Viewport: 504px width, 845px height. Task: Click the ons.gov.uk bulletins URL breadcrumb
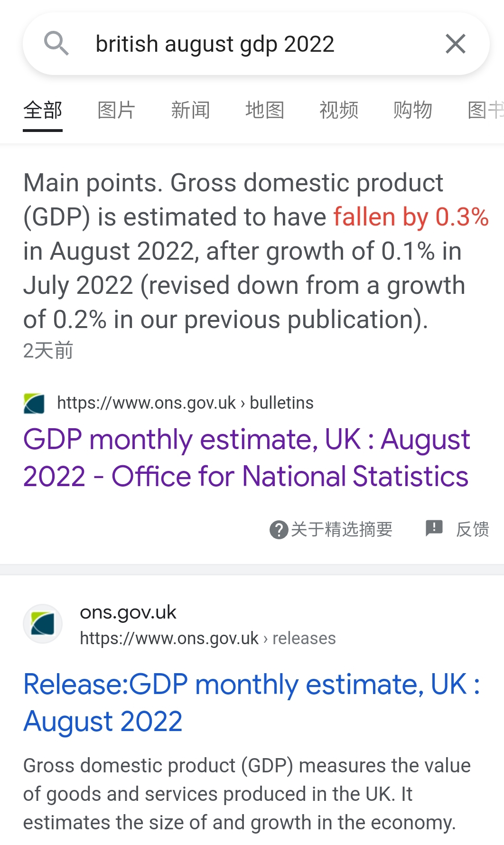click(185, 403)
